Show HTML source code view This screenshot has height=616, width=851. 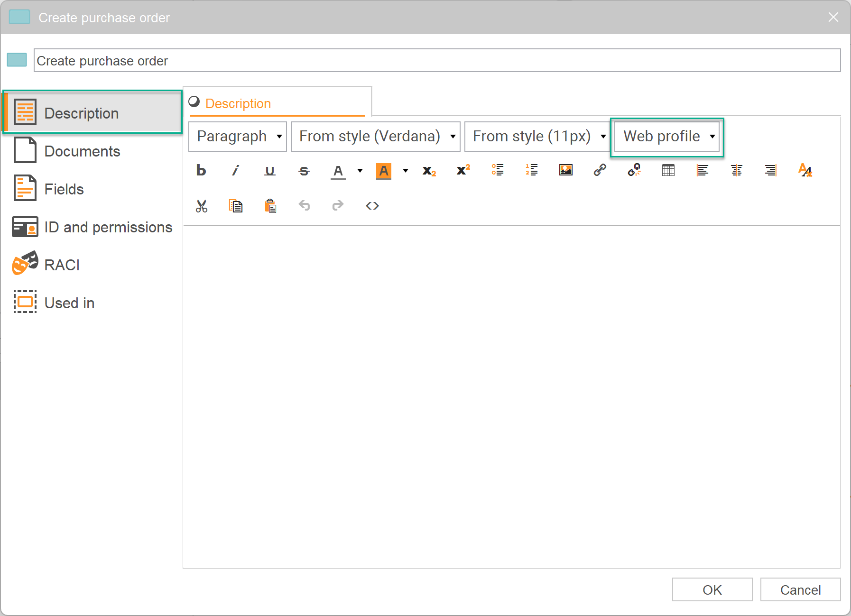pos(372,206)
